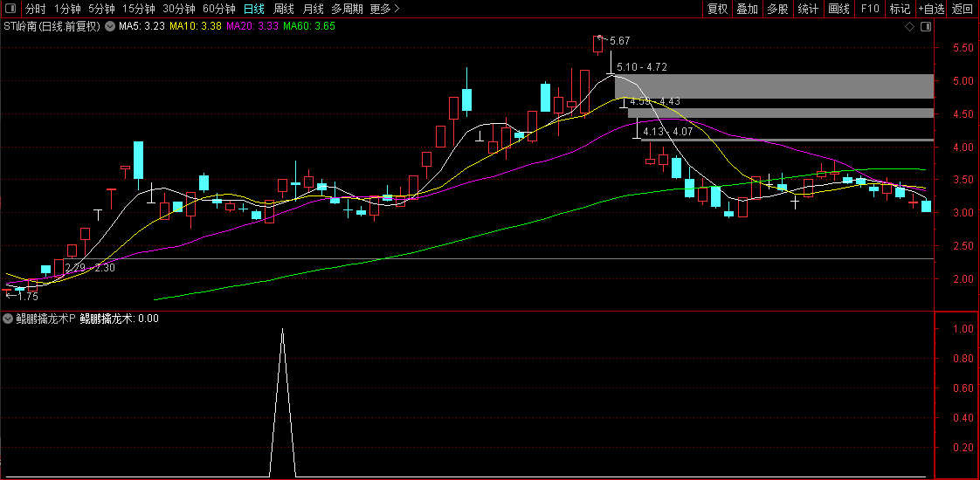Image resolution: width=980 pixels, height=480 pixels.
Task: Click the 复权 adjustment button
Action: pyautogui.click(x=717, y=9)
